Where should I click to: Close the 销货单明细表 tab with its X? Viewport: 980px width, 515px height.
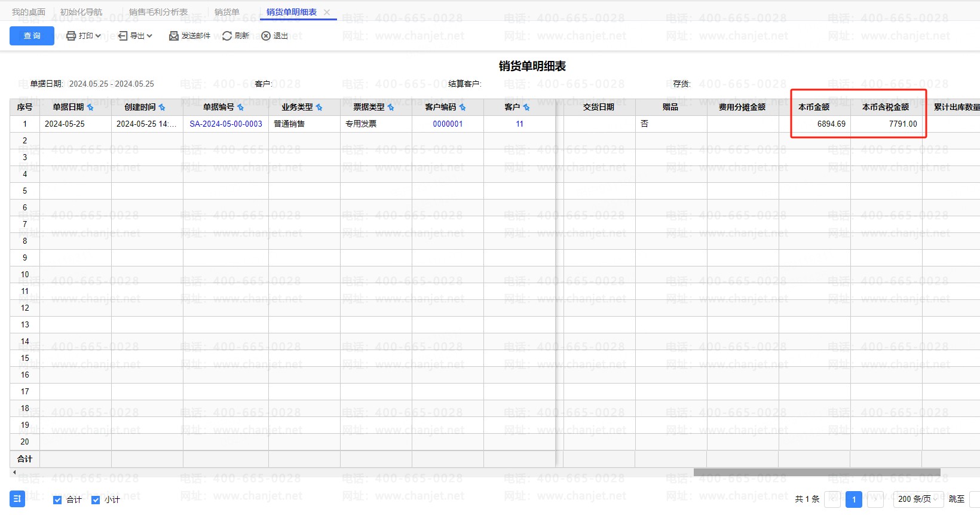tap(327, 12)
